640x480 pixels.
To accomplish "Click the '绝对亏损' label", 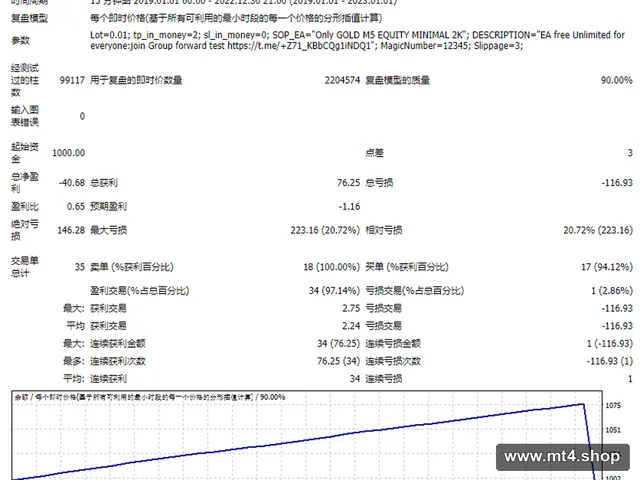I will pyautogui.click(x=24, y=230).
